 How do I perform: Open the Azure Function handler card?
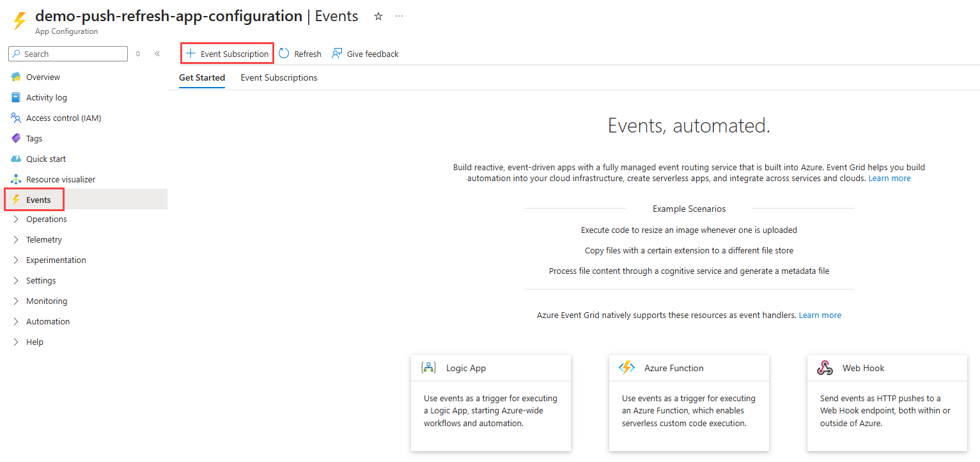pyautogui.click(x=688, y=403)
